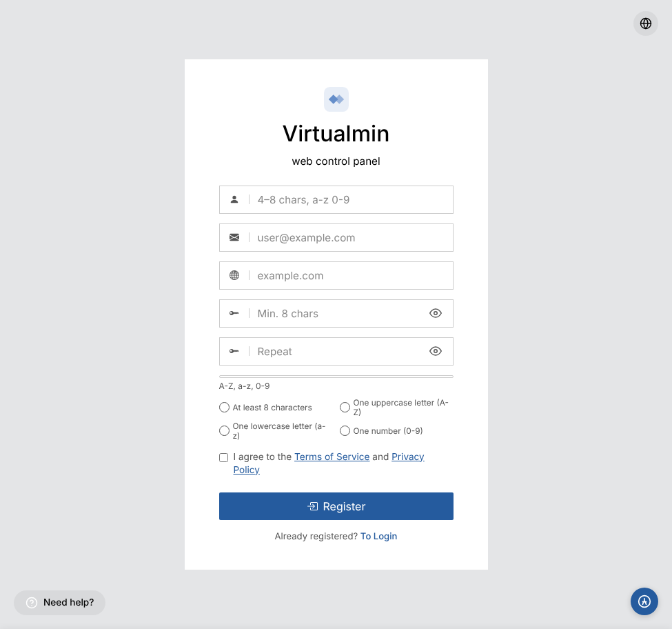Focus the username input field
The width and height of the screenshot is (672, 629).
[x=336, y=200]
